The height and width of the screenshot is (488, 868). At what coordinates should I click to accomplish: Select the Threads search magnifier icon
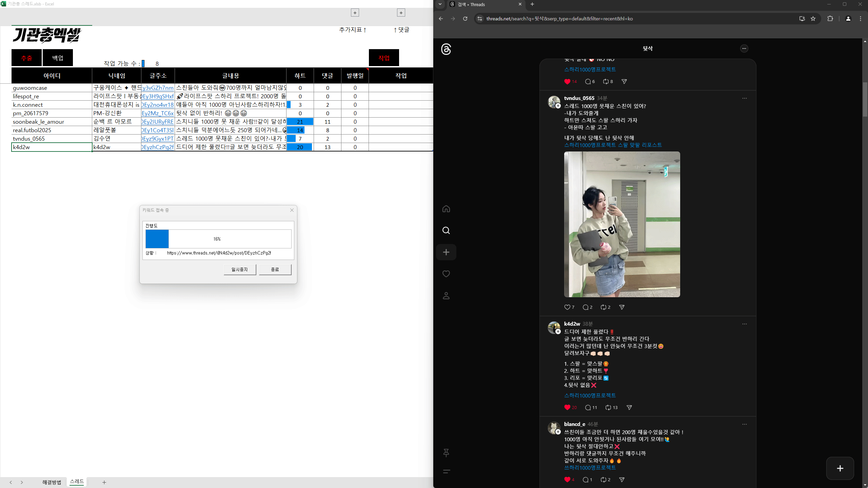pyautogui.click(x=446, y=230)
